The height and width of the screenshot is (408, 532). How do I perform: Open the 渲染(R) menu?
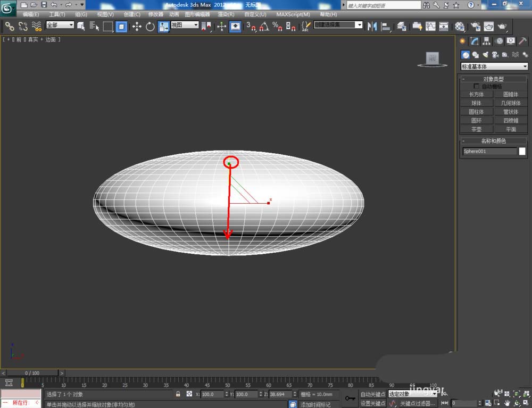227,14
